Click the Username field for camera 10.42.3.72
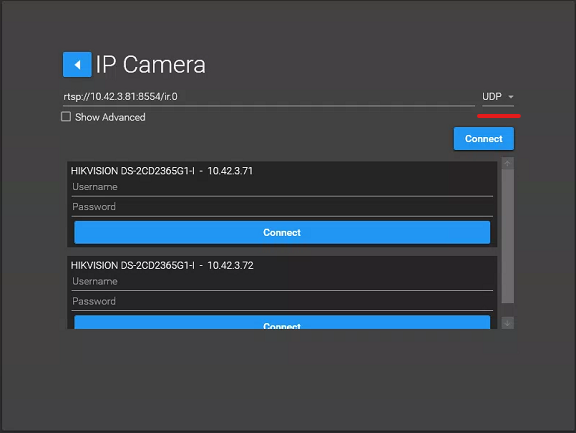This screenshot has height=433, width=576. tap(282, 282)
